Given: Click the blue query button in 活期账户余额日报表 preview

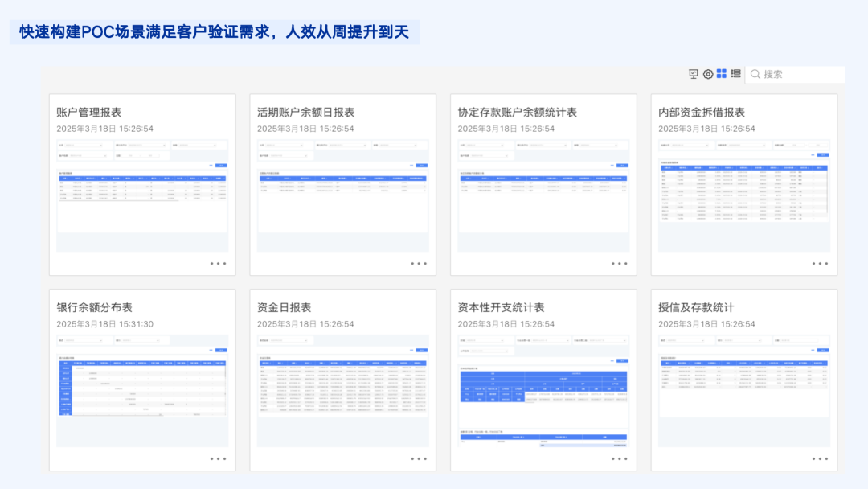Looking at the screenshot, I should [x=423, y=164].
